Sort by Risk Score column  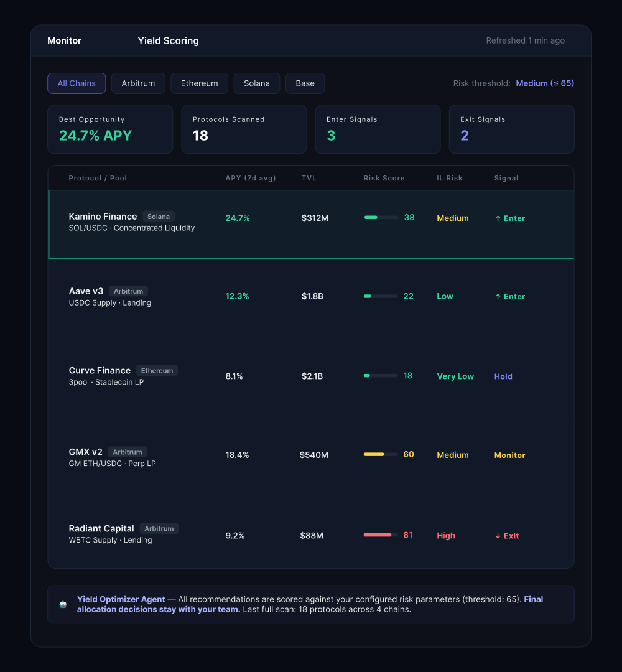(x=384, y=179)
